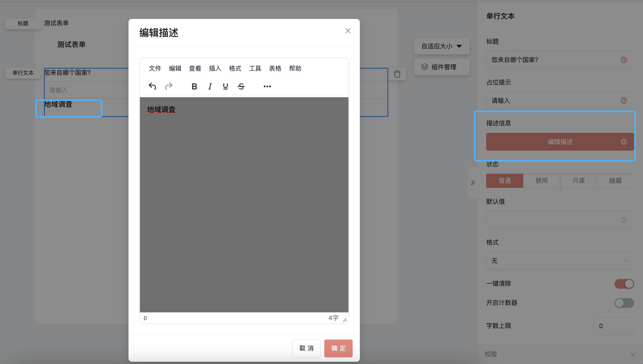The image size is (643, 364).
Task: Open the 工具 menu in the editor
Action: click(x=255, y=68)
